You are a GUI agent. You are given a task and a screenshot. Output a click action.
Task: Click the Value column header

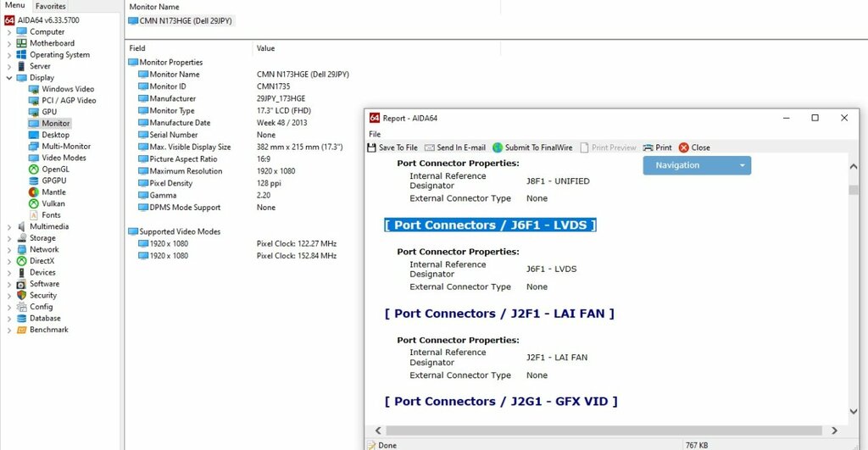pyautogui.click(x=265, y=48)
